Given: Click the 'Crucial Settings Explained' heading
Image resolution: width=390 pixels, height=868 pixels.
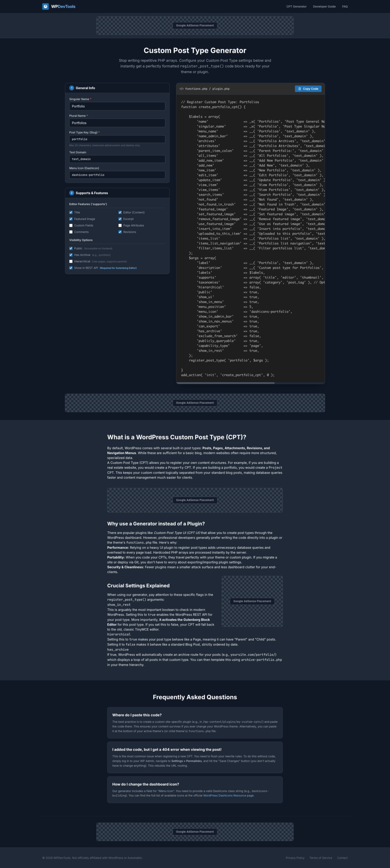Looking at the screenshot, I should (x=138, y=586).
